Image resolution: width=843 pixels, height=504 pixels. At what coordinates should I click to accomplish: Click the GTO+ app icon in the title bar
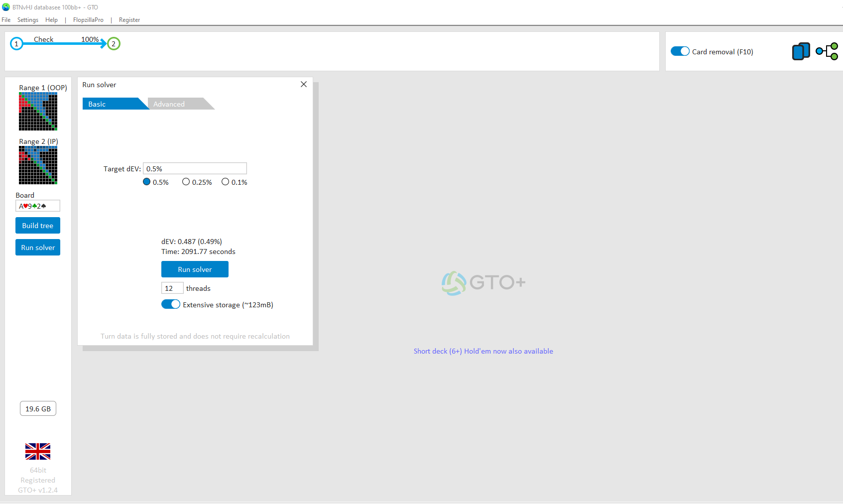coord(6,7)
